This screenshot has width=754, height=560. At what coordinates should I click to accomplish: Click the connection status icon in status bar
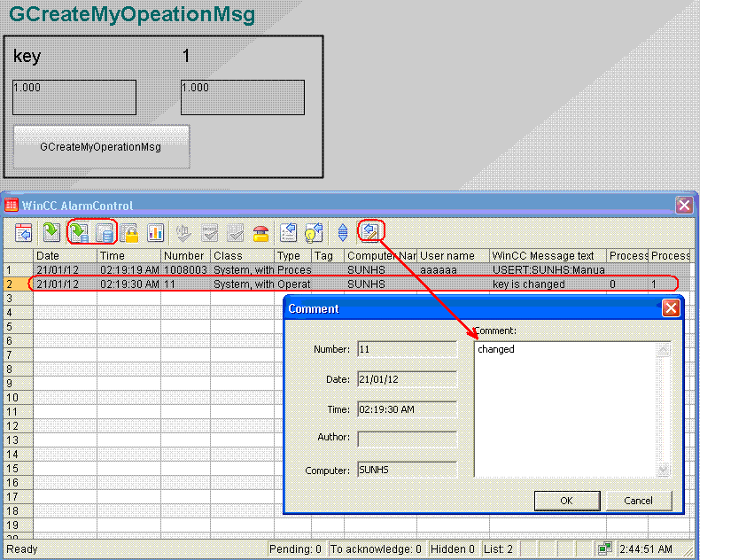pos(604,548)
